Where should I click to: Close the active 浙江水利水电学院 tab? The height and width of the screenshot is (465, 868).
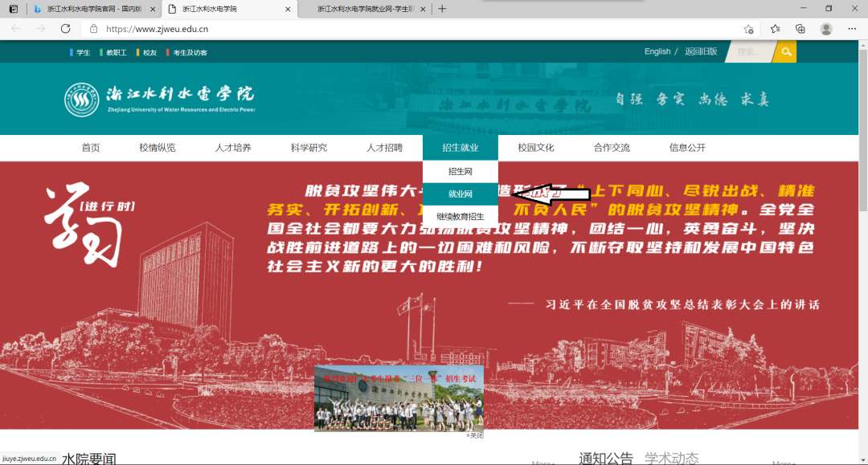tap(287, 10)
